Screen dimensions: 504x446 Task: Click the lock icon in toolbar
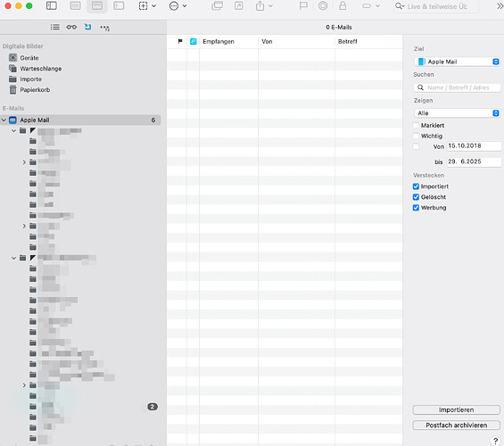click(x=343, y=5)
